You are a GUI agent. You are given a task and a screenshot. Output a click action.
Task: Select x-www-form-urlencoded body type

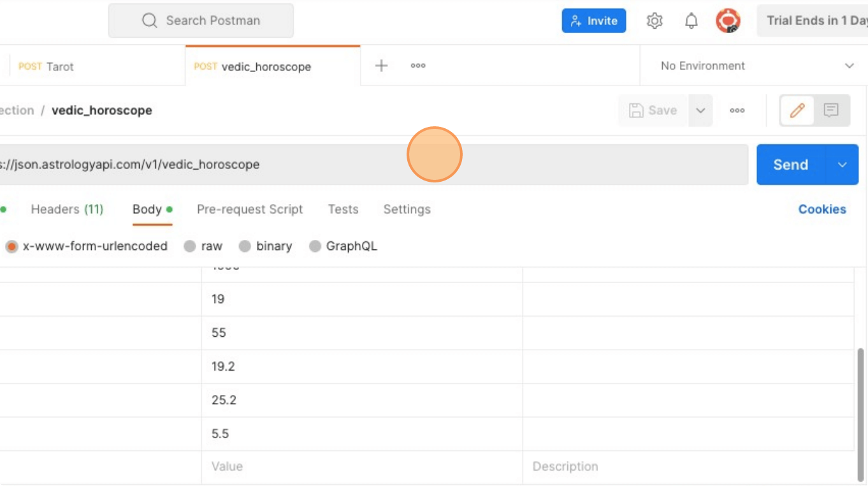click(11, 246)
